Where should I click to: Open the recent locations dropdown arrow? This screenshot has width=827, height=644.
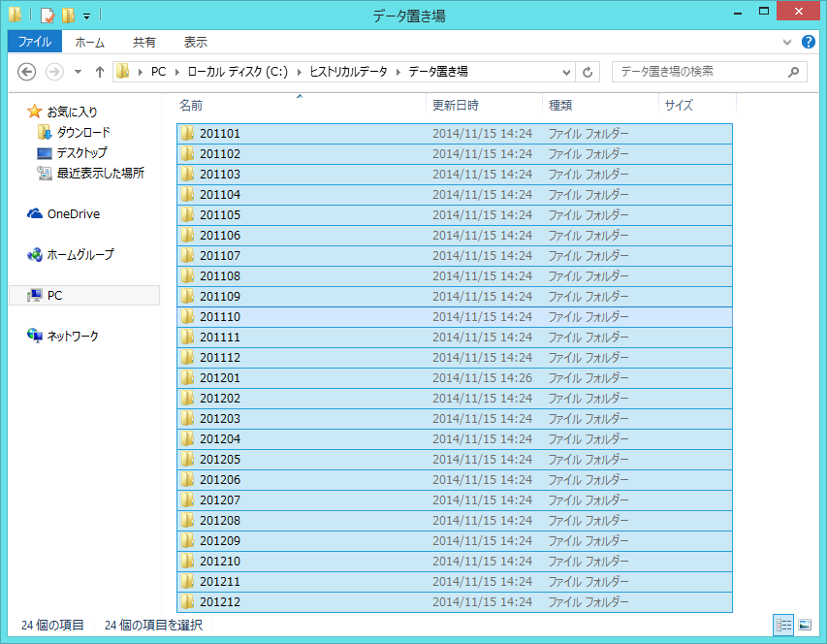78,72
